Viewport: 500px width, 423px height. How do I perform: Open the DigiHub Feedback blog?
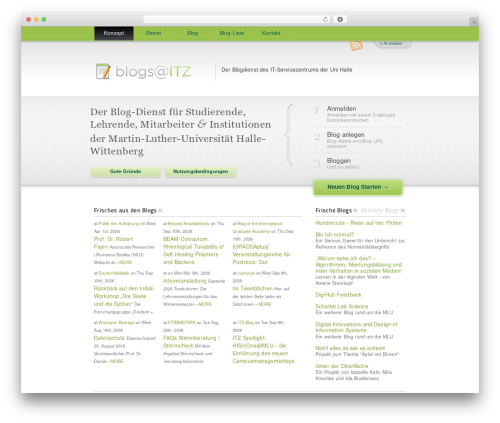click(x=338, y=295)
